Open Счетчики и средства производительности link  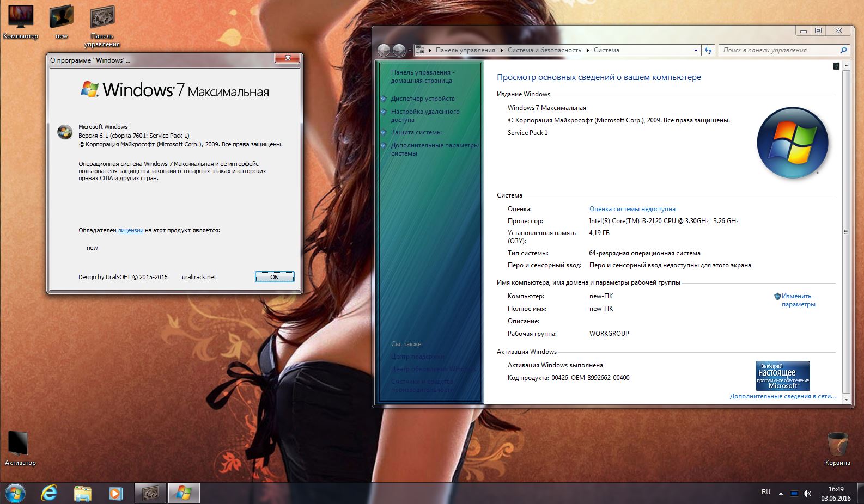(422, 385)
